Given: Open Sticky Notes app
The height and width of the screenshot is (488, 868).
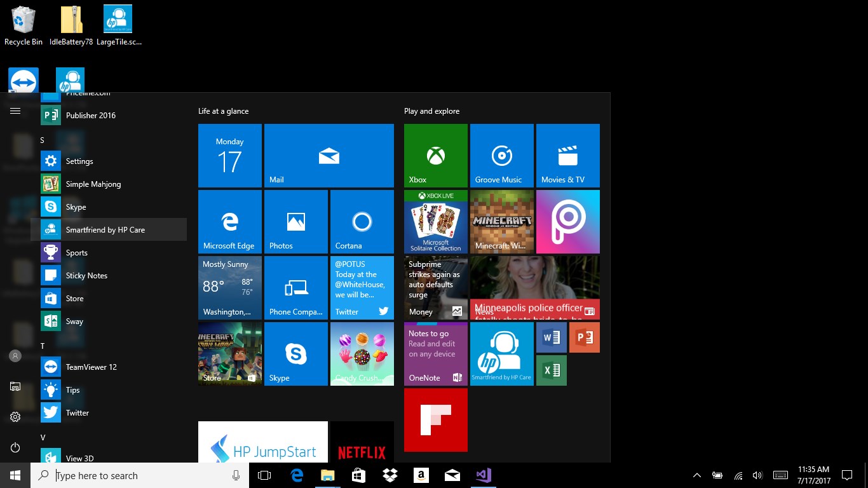Looking at the screenshot, I should point(109,276).
